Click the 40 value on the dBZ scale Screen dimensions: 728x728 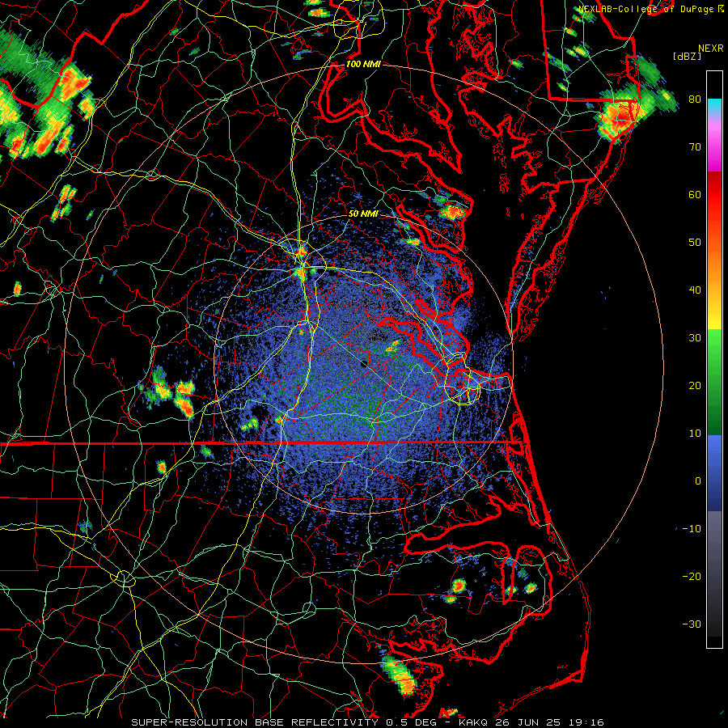click(695, 290)
